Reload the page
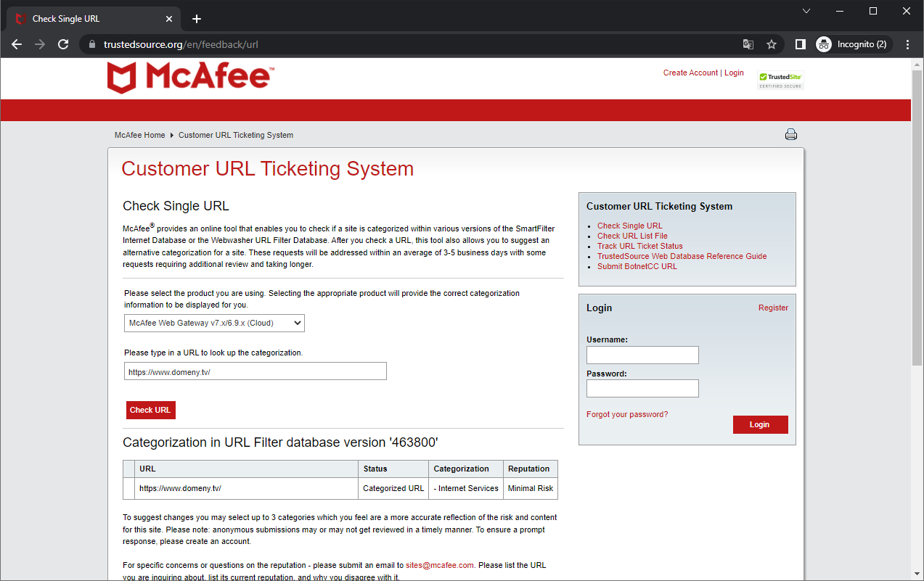The height and width of the screenshot is (581, 924). [63, 44]
